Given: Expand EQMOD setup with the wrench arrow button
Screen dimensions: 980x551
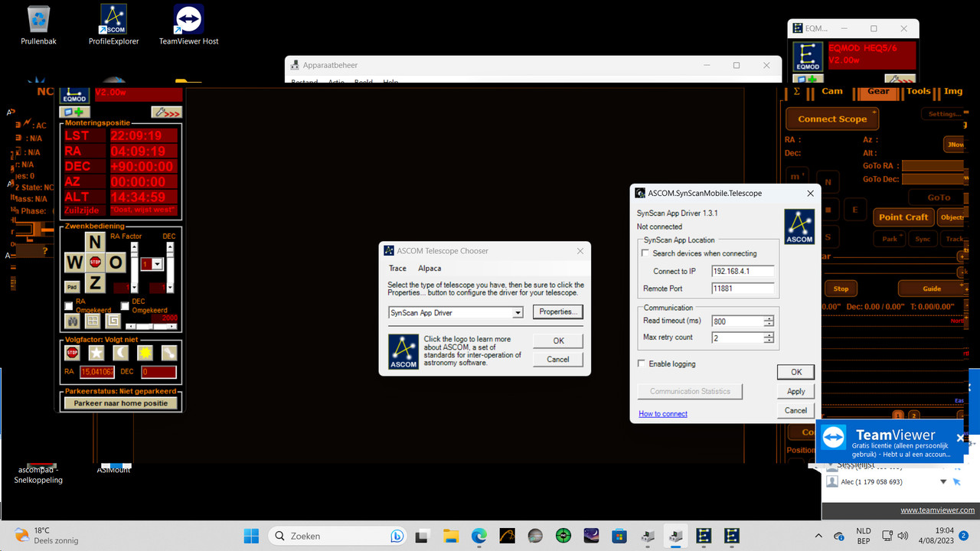Looking at the screenshot, I should click(x=166, y=112).
